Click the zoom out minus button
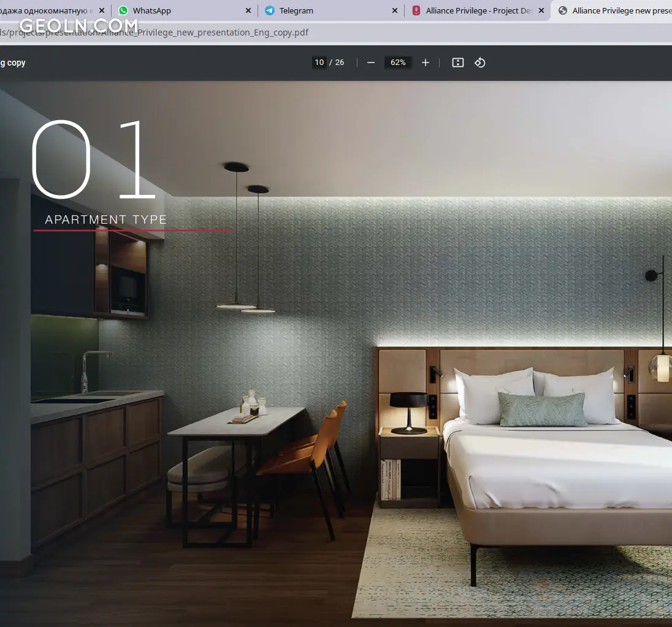Screen dimensions: 672x627 [x=370, y=63]
